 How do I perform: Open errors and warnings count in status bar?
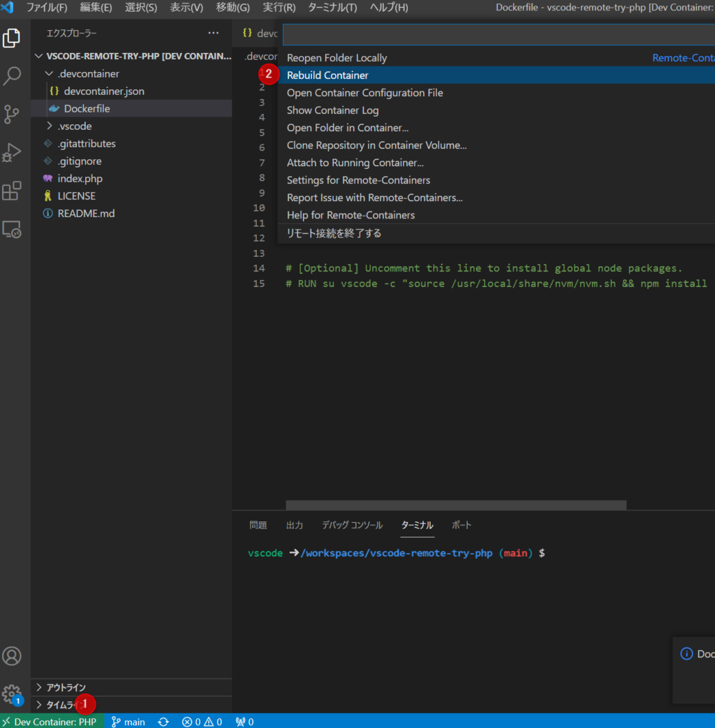[202, 722]
